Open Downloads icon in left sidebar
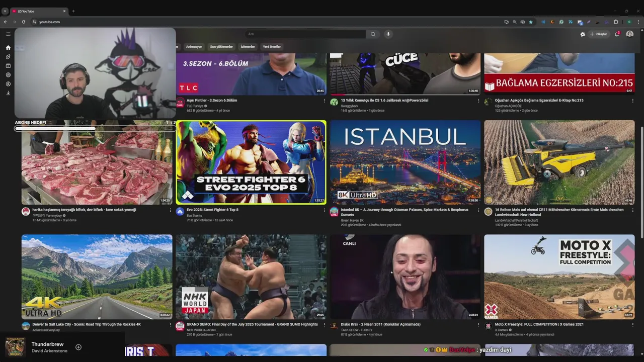Viewport: 644px width, 362px height. click(8, 93)
